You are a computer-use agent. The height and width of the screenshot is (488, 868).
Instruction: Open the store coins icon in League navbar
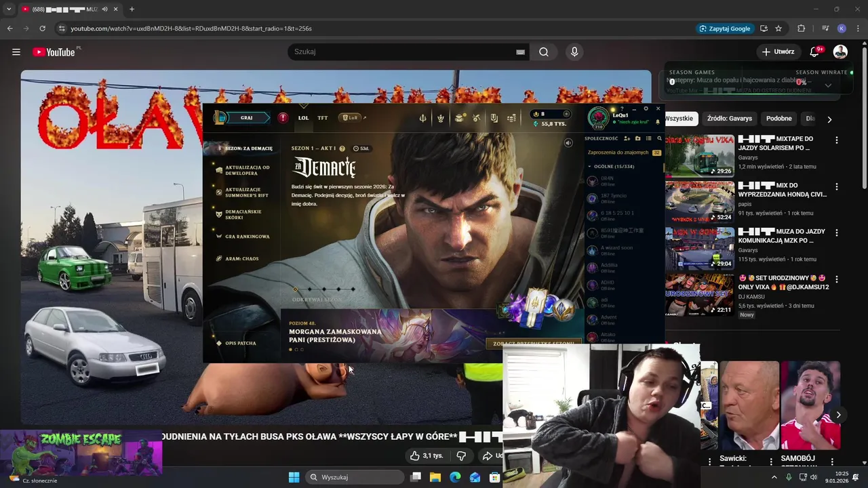click(511, 118)
